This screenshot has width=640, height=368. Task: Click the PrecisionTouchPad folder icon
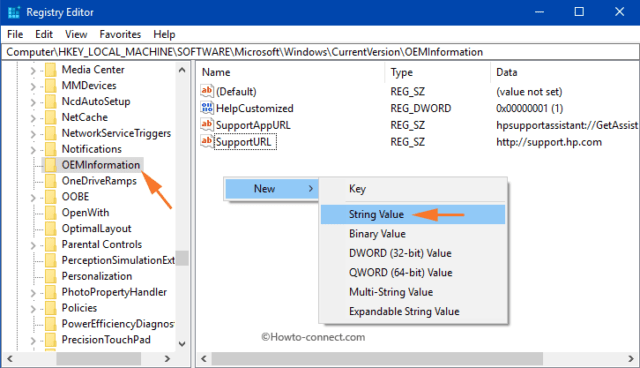[51, 340]
